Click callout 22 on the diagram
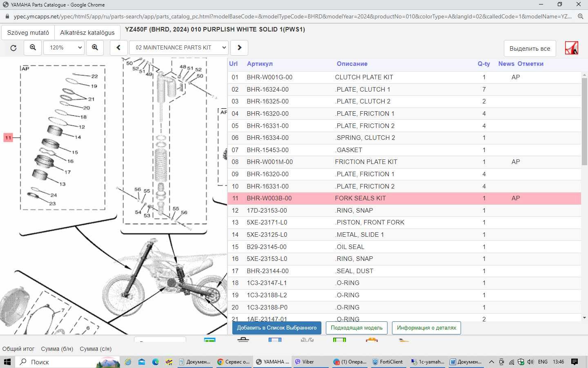This screenshot has width=588, height=368. (94, 76)
